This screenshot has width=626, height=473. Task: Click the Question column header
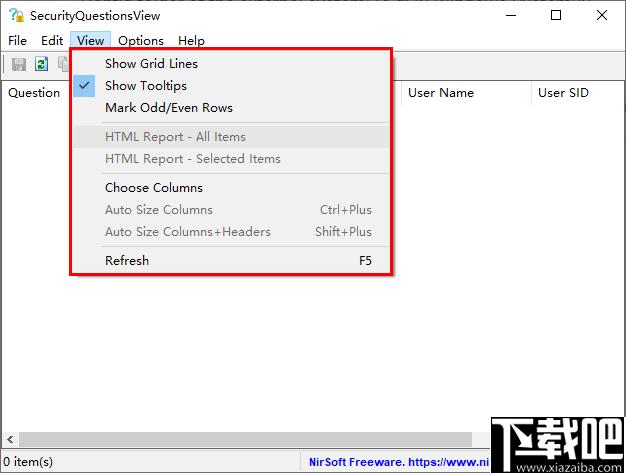point(35,93)
